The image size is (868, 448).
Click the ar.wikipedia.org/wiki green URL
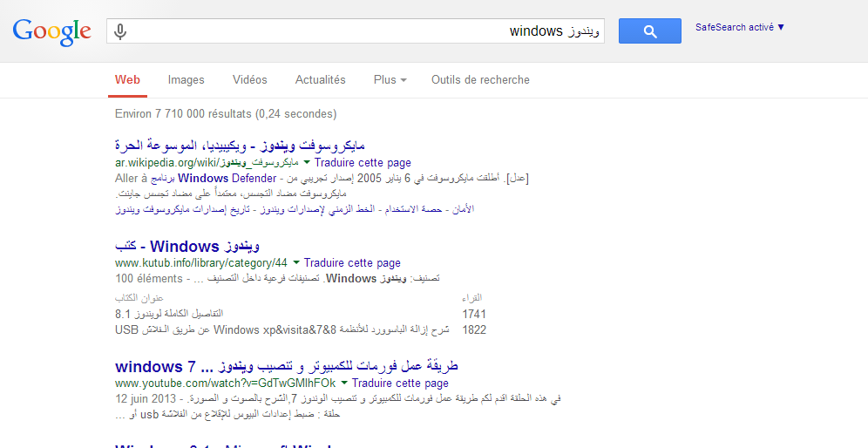click(207, 163)
